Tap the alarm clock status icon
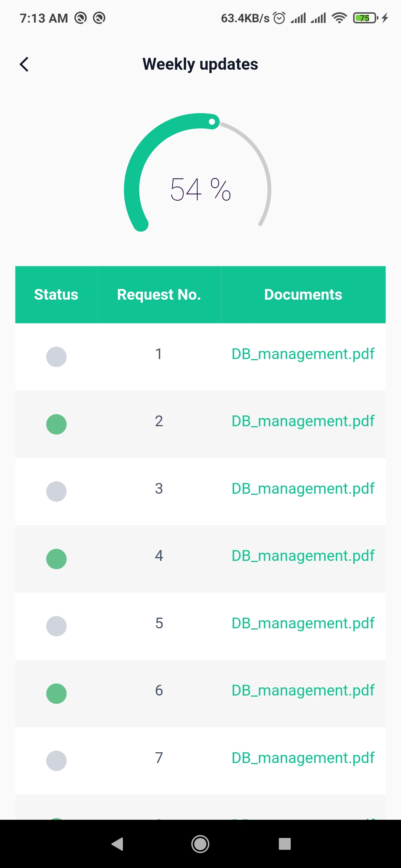This screenshot has width=401, height=868. click(x=279, y=18)
